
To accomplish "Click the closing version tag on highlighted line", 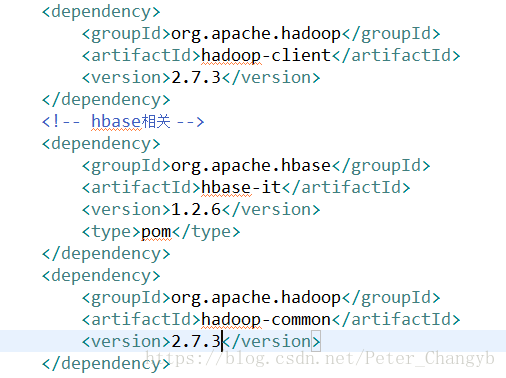I will [271, 342].
